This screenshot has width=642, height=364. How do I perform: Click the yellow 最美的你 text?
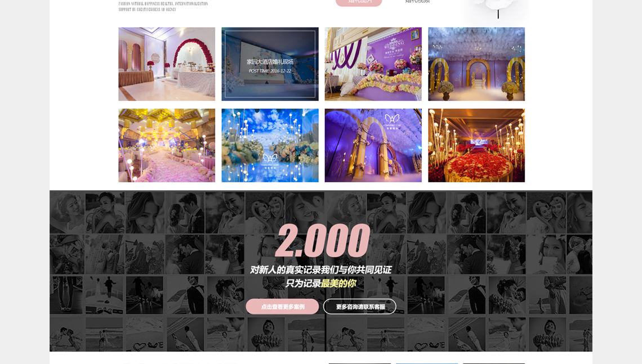[338, 284]
